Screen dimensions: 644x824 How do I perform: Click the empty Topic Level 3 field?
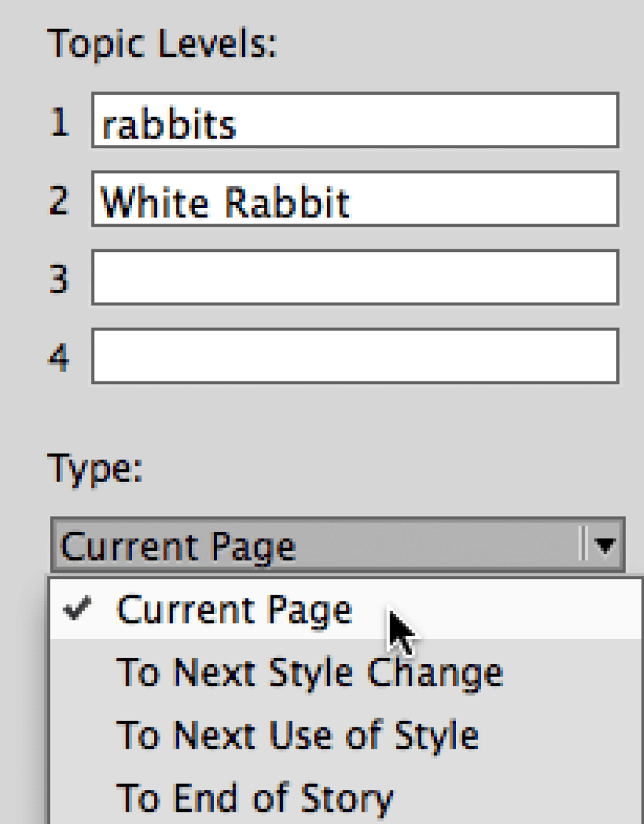[x=354, y=278]
